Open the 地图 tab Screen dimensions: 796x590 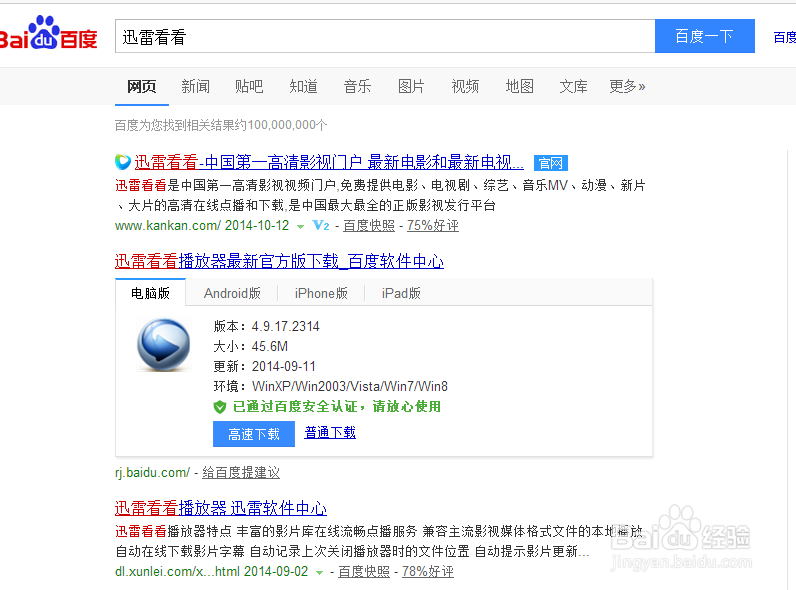coord(519,86)
